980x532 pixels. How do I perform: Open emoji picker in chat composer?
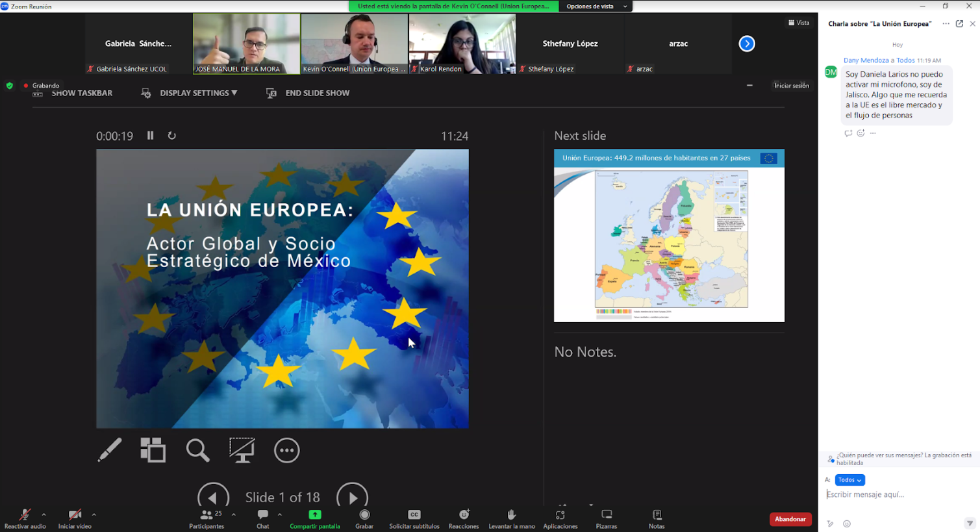tap(847, 524)
